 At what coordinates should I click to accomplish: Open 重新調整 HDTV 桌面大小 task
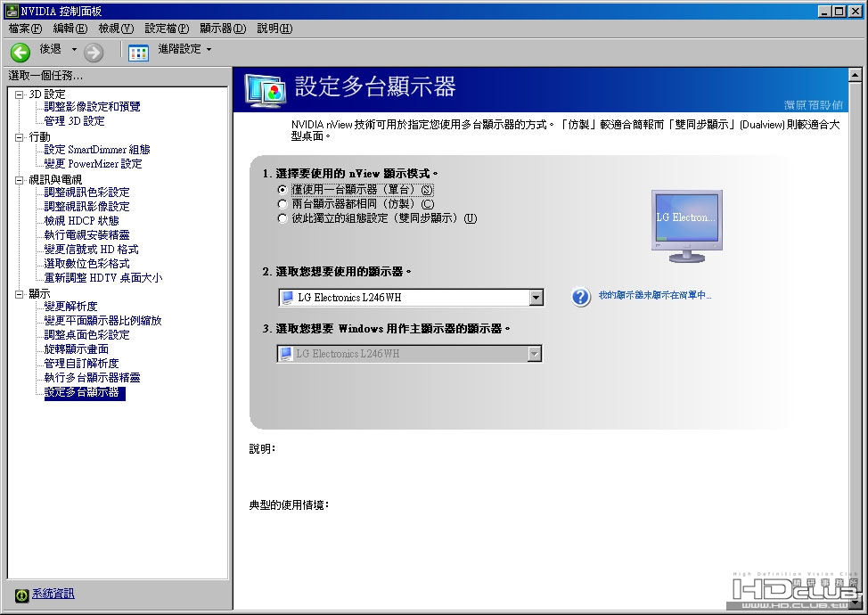pyautogui.click(x=103, y=278)
